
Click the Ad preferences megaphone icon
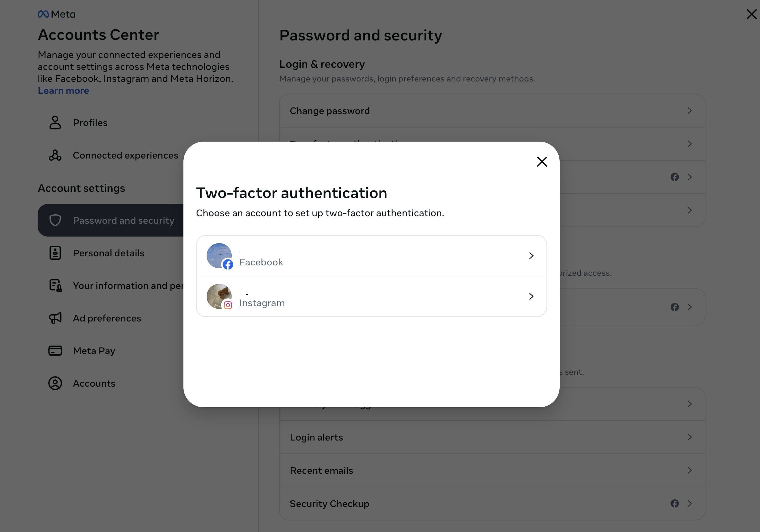coord(55,318)
